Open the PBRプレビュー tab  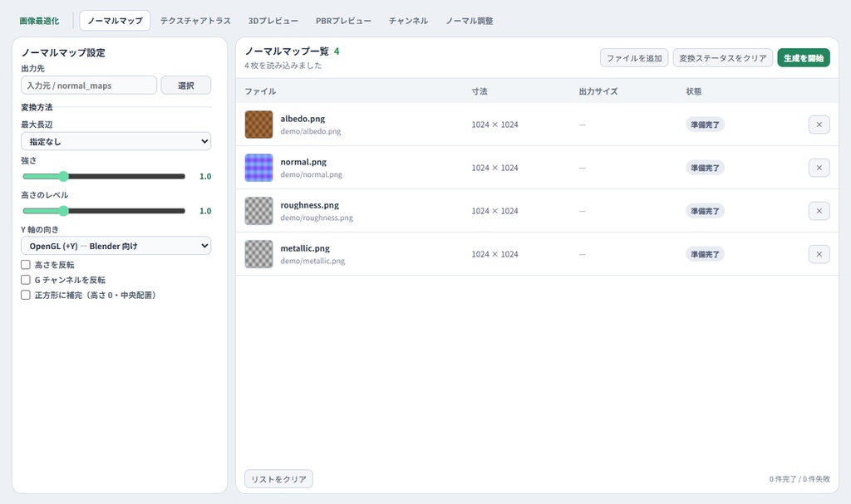343,21
